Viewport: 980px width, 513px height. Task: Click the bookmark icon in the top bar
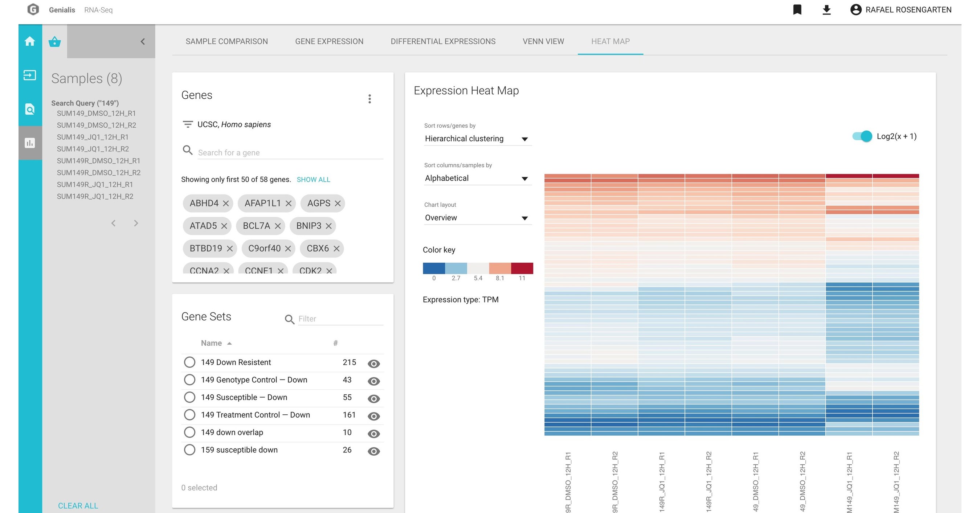coord(797,9)
